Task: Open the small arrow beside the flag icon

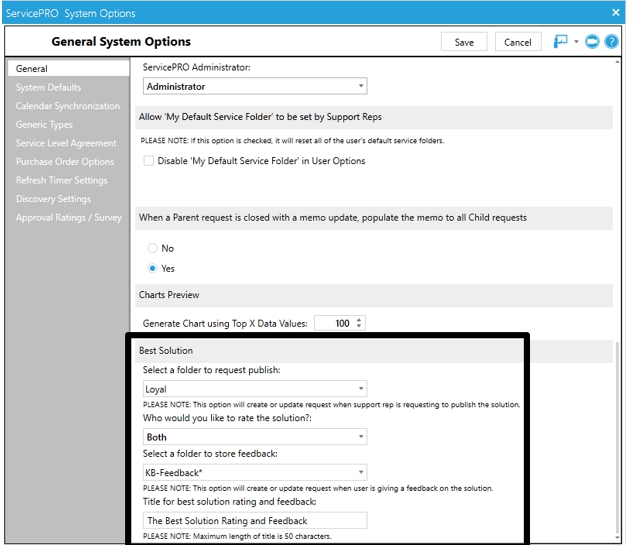Action: click(576, 41)
